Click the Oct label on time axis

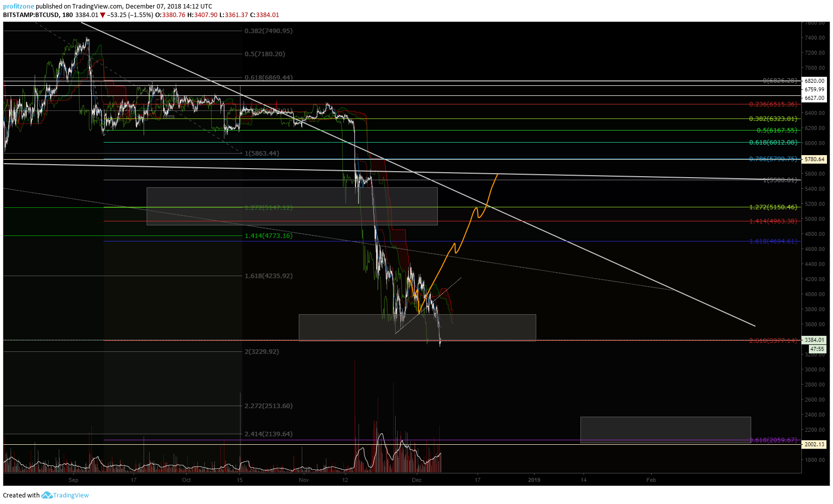[x=186, y=480]
